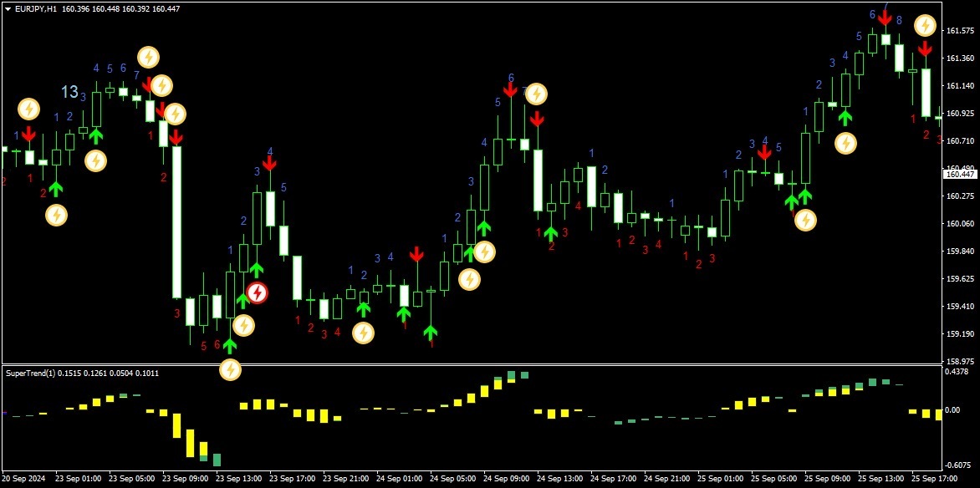
Task: Select the large light-blue 13 count label
Action: 69,93
